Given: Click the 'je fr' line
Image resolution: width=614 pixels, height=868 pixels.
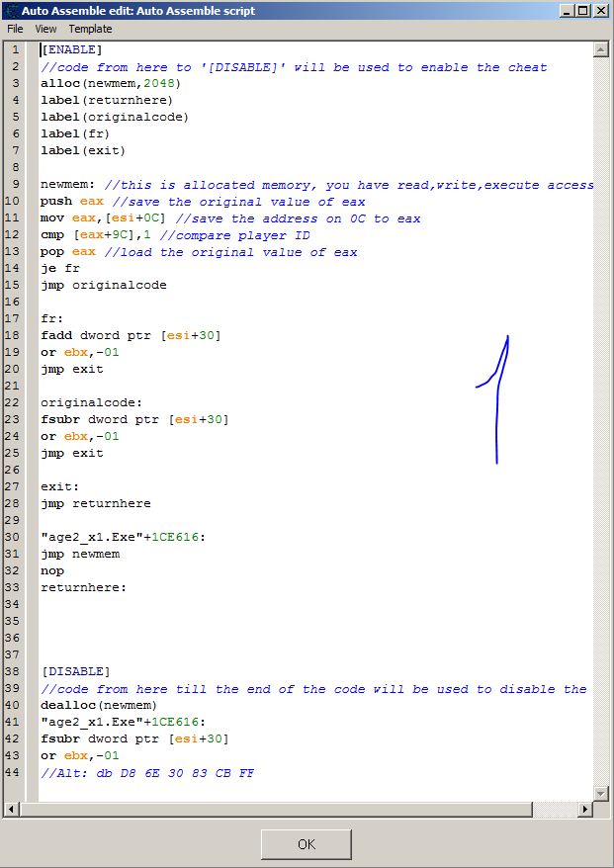Looking at the screenshot, I should pyautogui.click(x=59, y=269).
